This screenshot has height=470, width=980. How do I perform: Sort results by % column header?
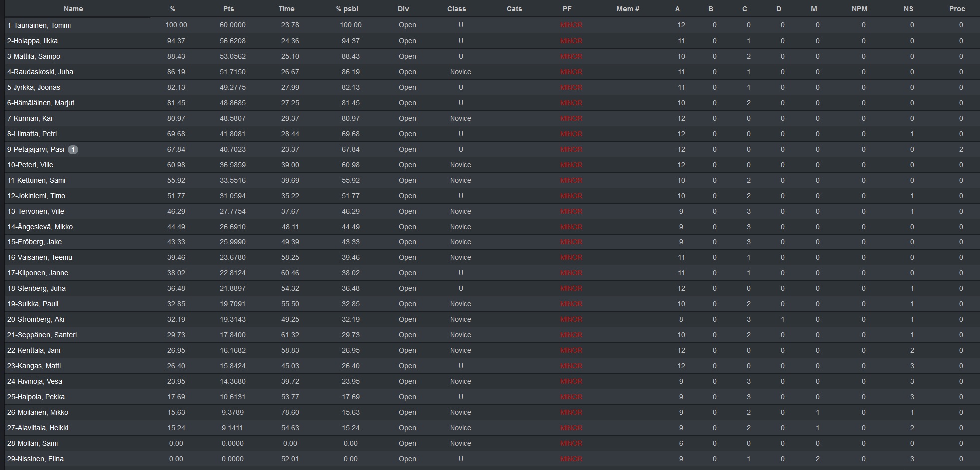pyautogui.click(x=173, y=9)
